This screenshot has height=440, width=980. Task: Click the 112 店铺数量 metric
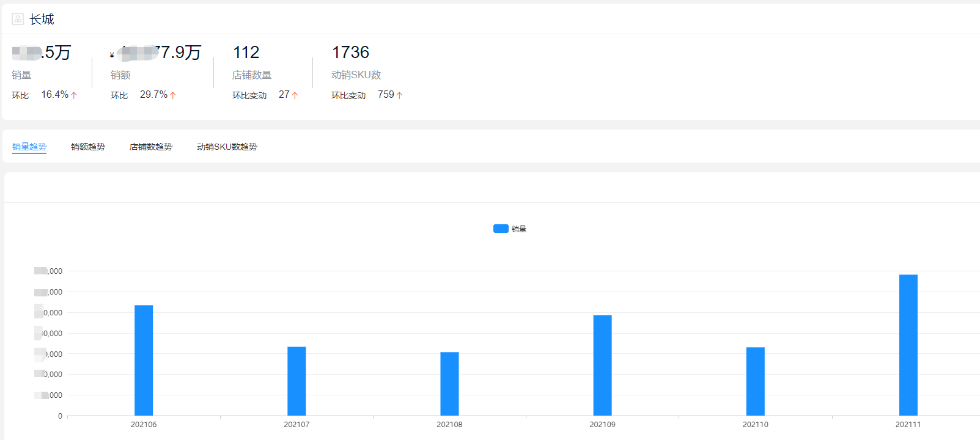[246, 53]
